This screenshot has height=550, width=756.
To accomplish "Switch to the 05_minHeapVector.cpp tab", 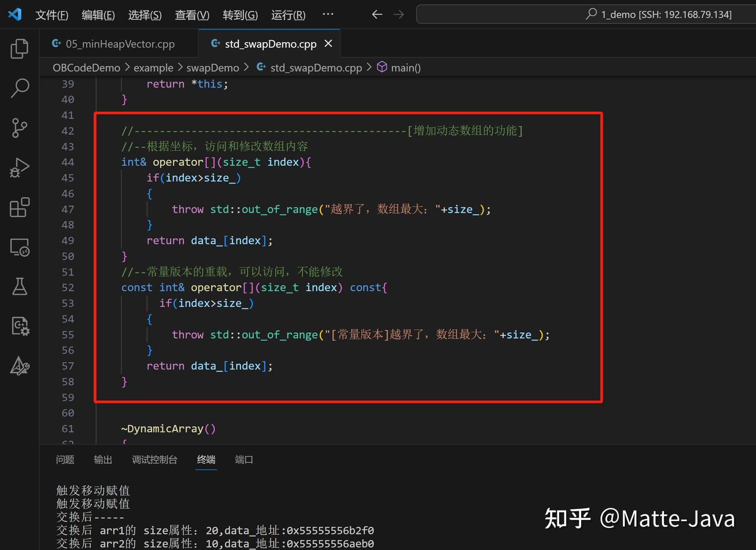I will point(120,44).
